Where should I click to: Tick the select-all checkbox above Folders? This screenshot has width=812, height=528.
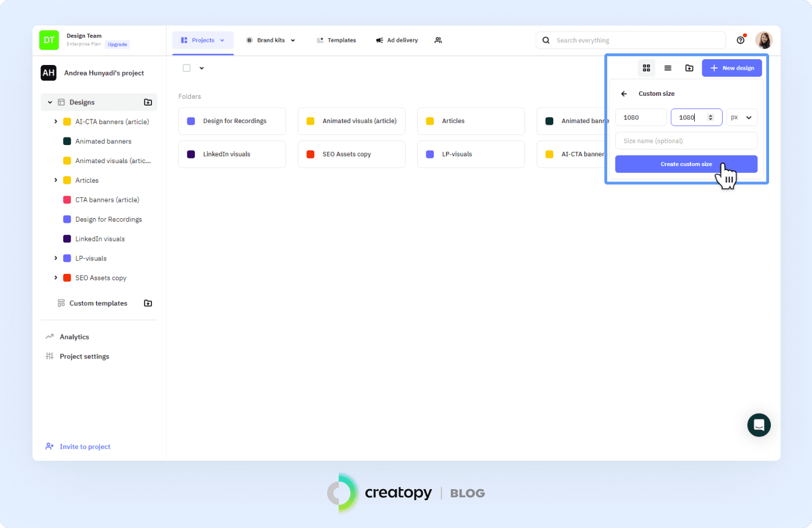tap(186, 67)
